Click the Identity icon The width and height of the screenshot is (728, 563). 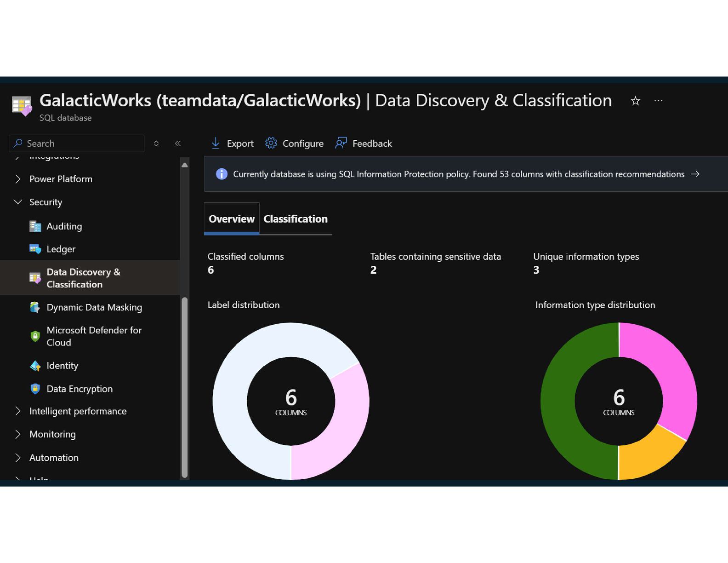click(x=35, y=366)
